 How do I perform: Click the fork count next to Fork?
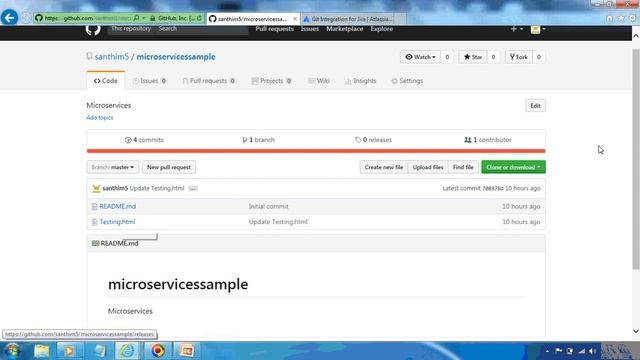(539, 57)
